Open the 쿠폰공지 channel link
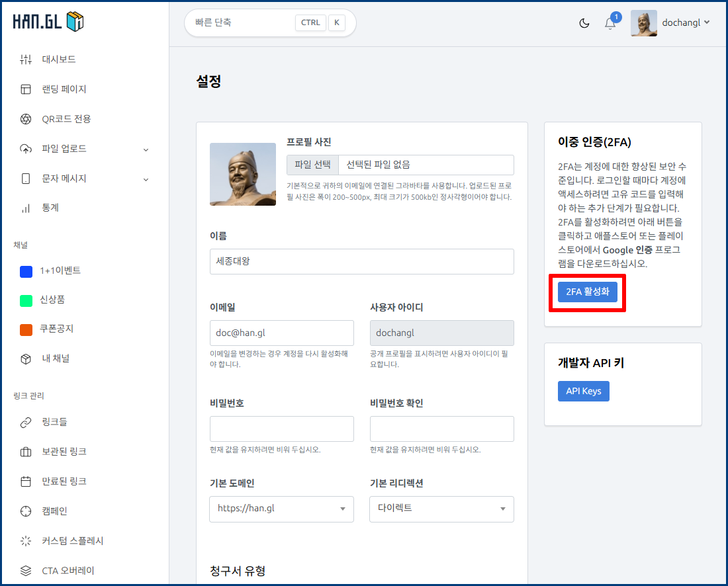Screen dimensions: 728x586 coord(57,329)
